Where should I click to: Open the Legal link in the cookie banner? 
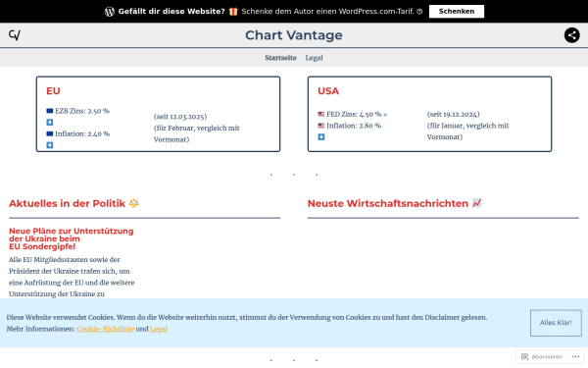[159, 329]
